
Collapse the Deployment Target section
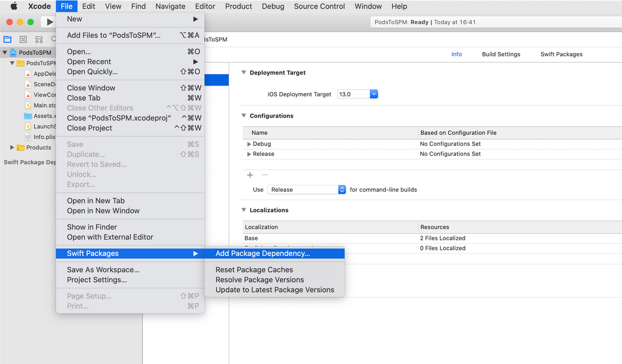244,73
